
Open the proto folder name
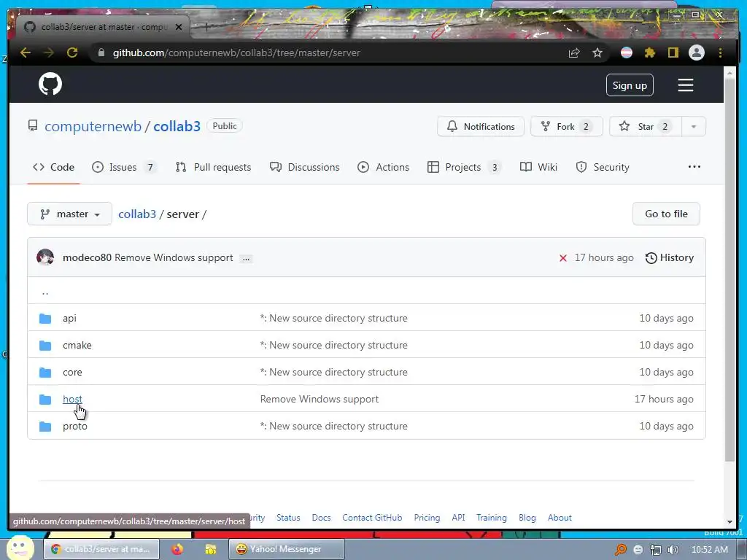75,426
